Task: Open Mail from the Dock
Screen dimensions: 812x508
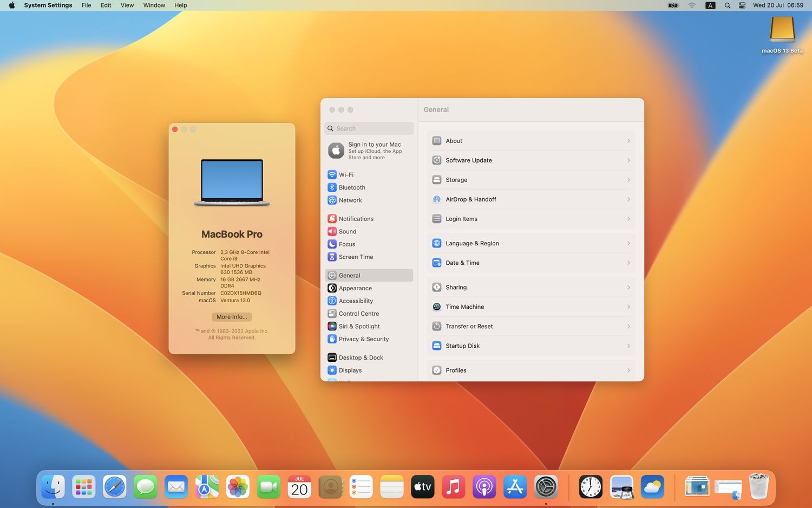Action: point(176,487)
